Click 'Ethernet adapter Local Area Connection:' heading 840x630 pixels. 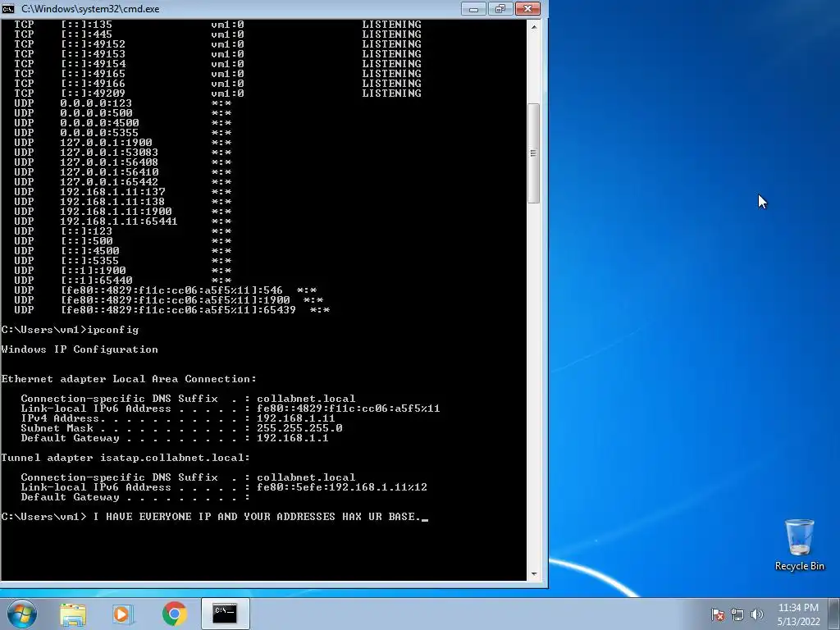[129, 379]
